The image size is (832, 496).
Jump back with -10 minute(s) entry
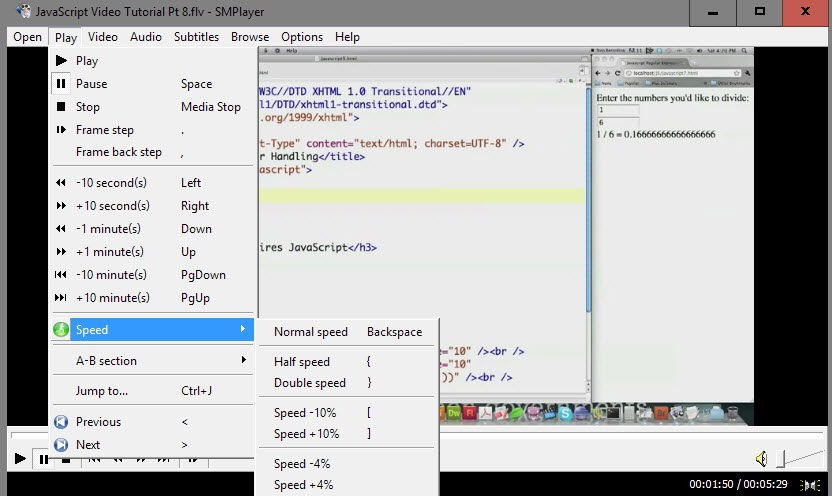tap(153, 275)
